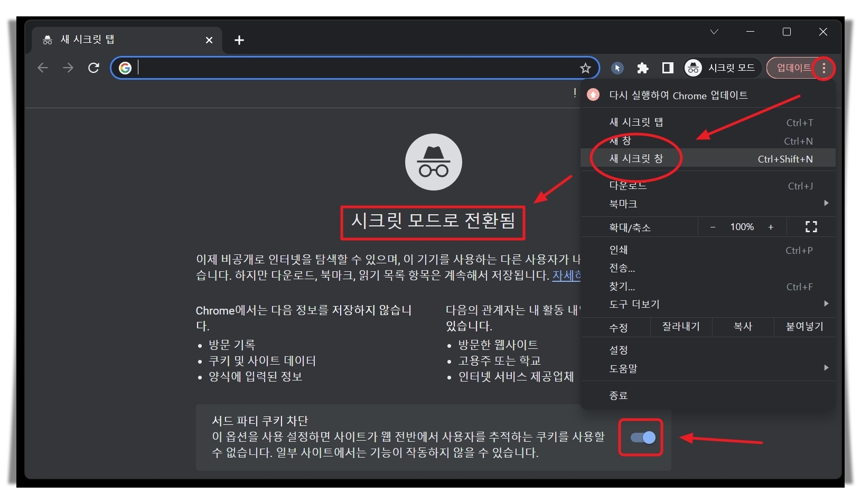Select 전송... from the menu
This screenshot has width=861, height=504.
[x=708, y=268]
